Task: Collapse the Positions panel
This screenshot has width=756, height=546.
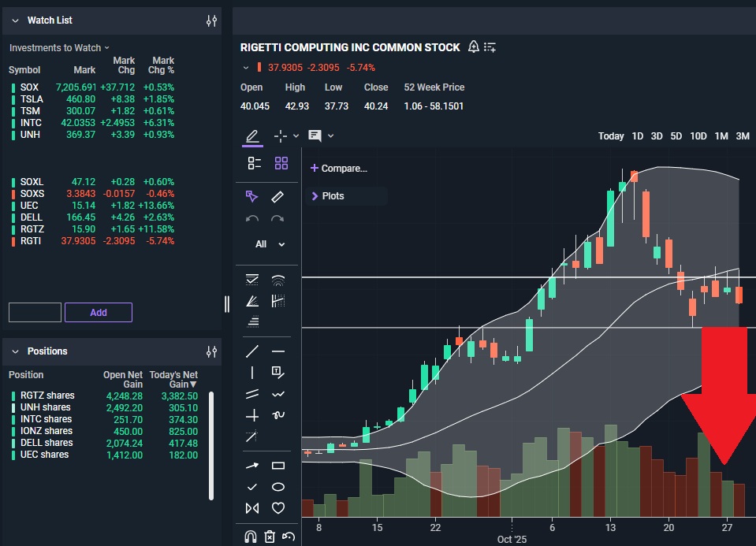Action: coord(16,352)
